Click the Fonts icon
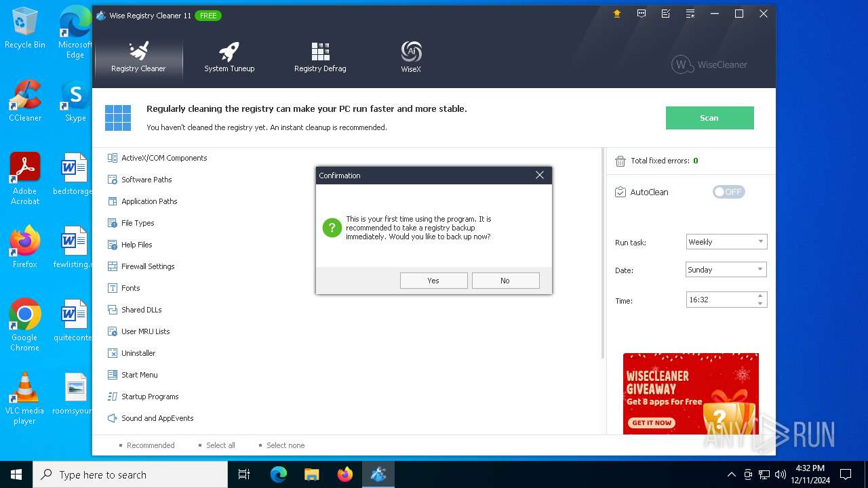 click(x=113, y=288)
